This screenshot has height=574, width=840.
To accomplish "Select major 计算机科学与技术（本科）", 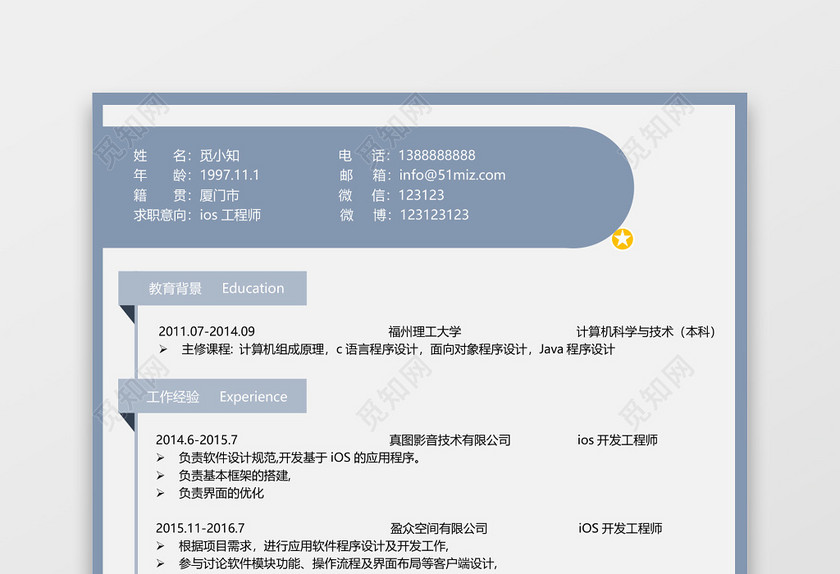I will tap(646, 331).
